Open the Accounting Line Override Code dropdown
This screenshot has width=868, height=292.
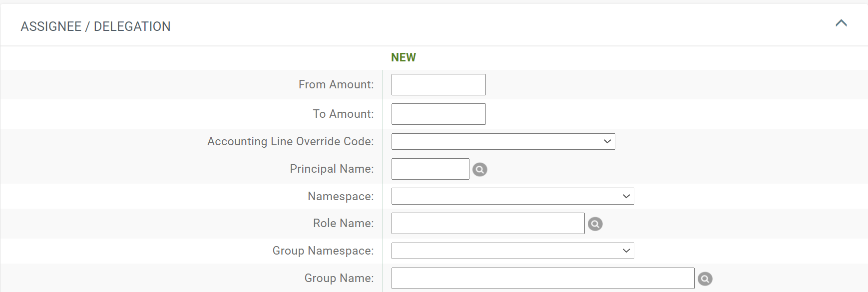coord(503,142)
